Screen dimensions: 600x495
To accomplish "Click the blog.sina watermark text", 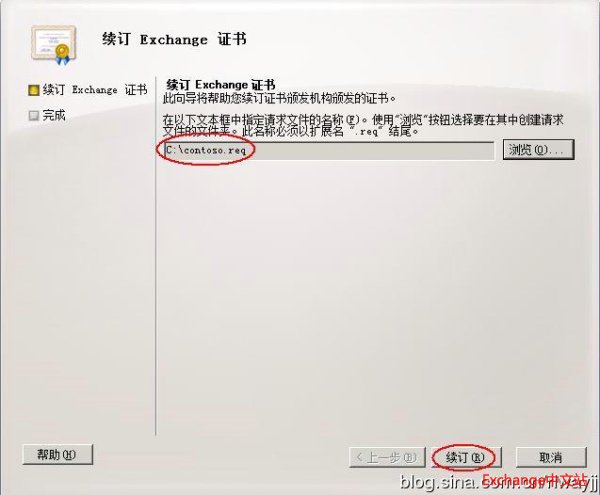I will pos(497,483).
